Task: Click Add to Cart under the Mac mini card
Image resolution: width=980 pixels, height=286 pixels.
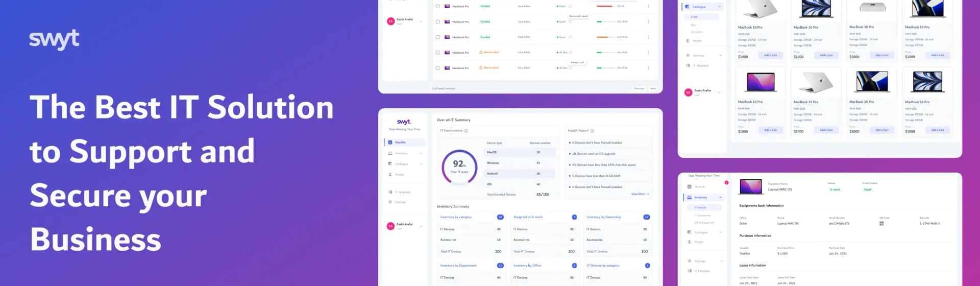Action: click(x=882, y=55)
